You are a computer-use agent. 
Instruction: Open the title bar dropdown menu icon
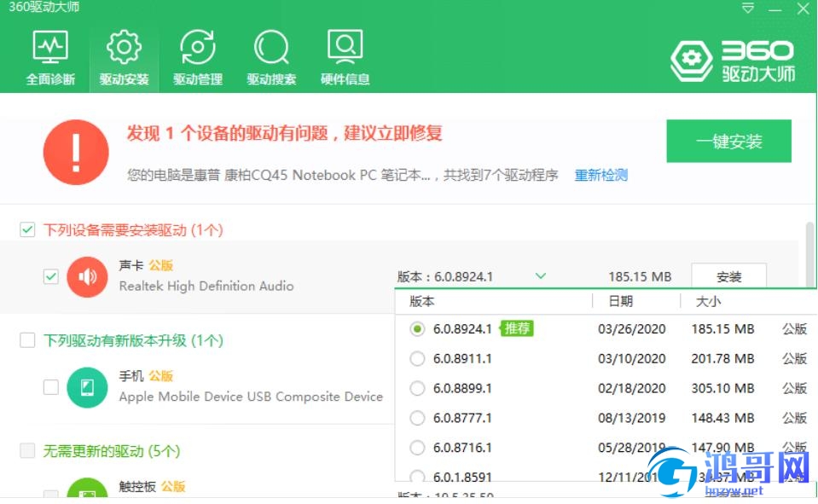click(x=748, y=9)
